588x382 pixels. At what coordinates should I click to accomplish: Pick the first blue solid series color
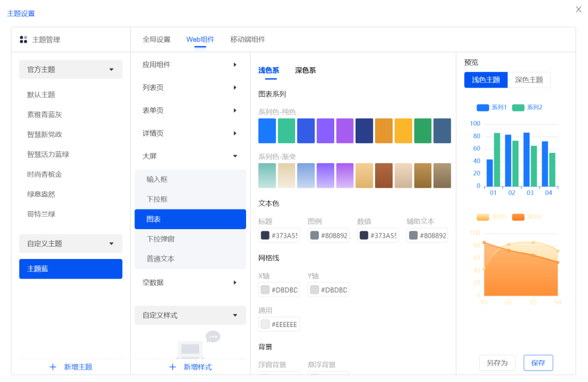[x=267, y=131]
